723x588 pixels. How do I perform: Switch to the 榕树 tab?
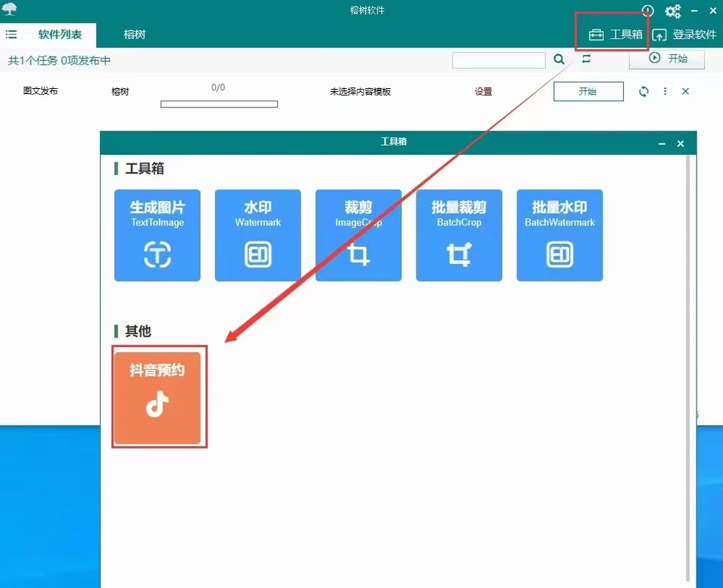pos(135,35)
